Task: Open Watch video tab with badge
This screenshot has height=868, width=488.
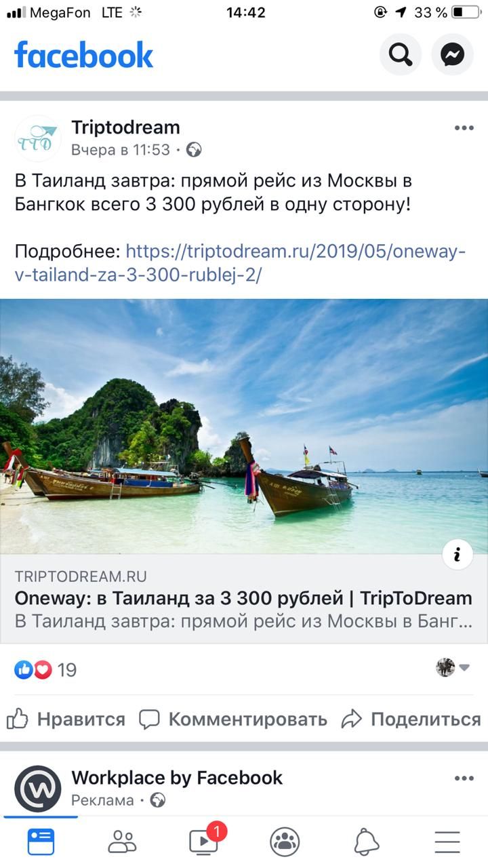Action: pos(205,841)
